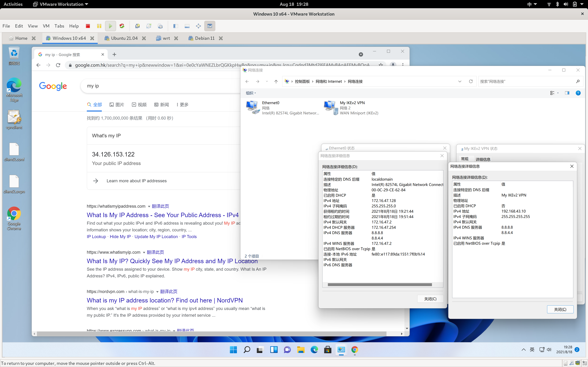
Task: Open the 'Learn more about IP addresses' link
Action: (x=136, y=181)
